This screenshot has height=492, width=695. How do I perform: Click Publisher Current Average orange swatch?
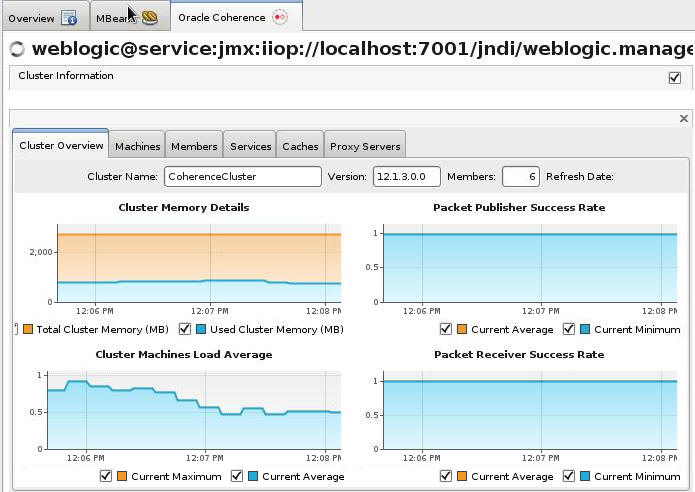pyautogui.click(x=462, y=329)
